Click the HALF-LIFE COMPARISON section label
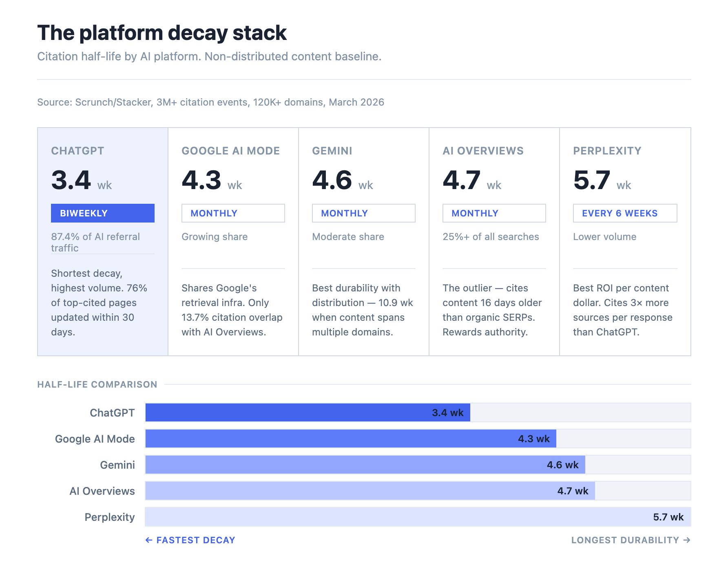 [97, 384]
